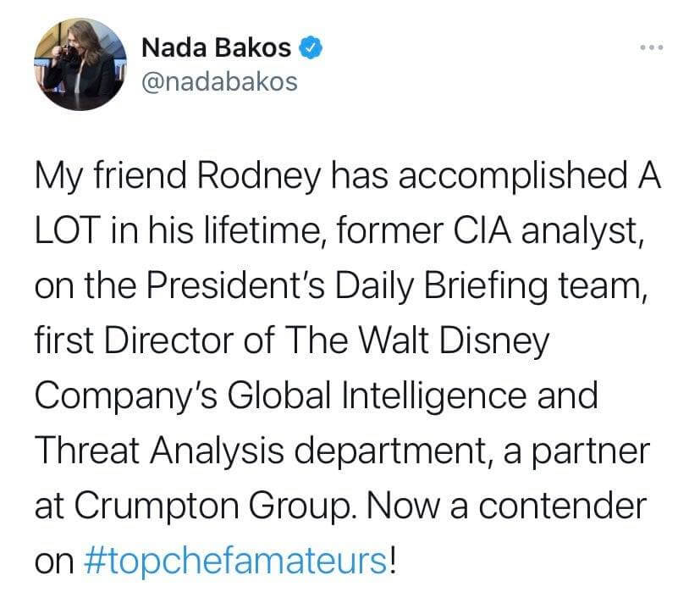Open the @nadabakos handle link
The width and height of the screenshot is (700, 603).
(219, 81)
